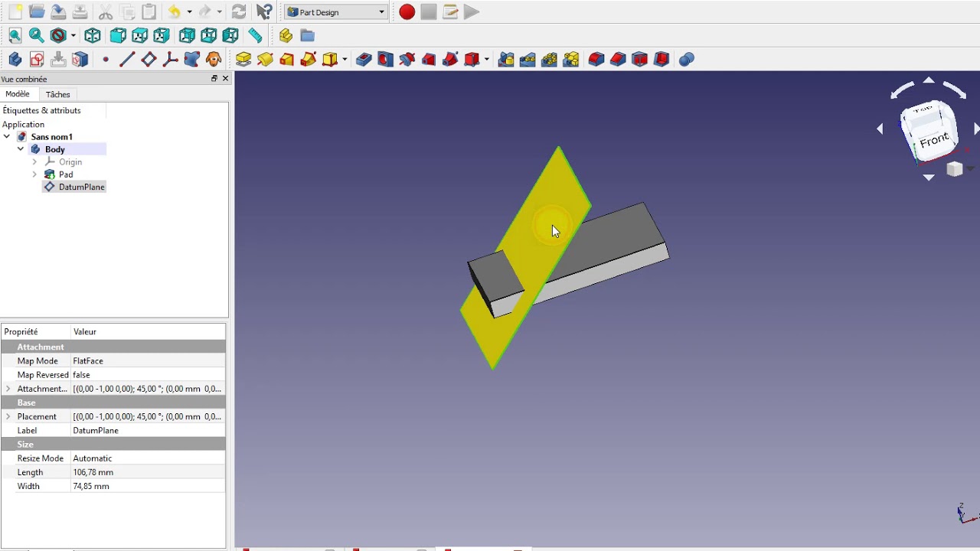The image size is (980, 551).
Task: Expand the Placement property row
Action: point(8,417)
